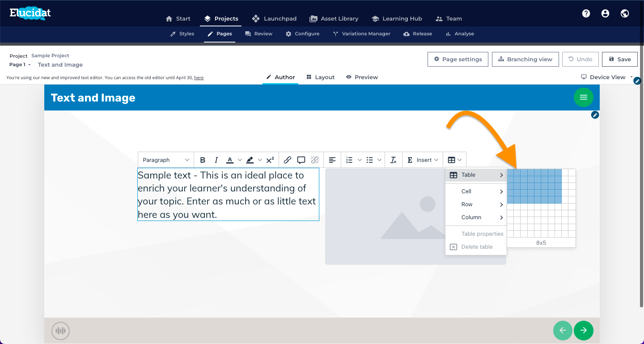Expand the text color options arrow

pos(240,160)
